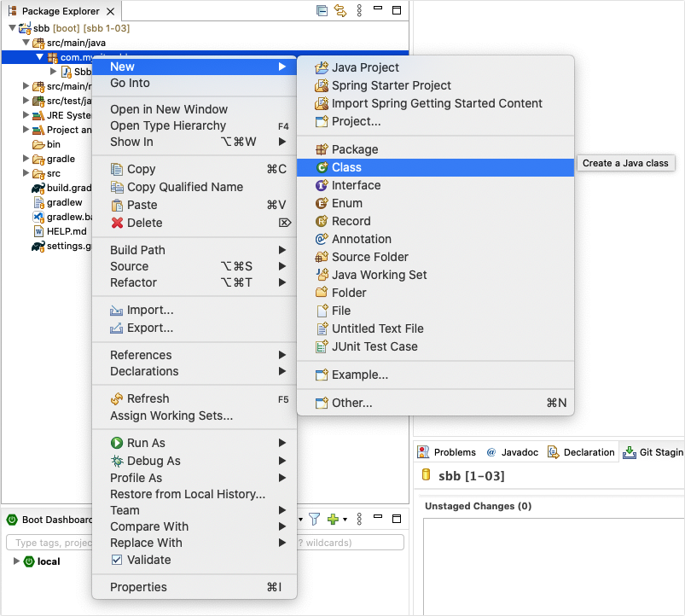The image size is (685, 616).
Task: Open Debug As submenu
Action: coord(194,461)
